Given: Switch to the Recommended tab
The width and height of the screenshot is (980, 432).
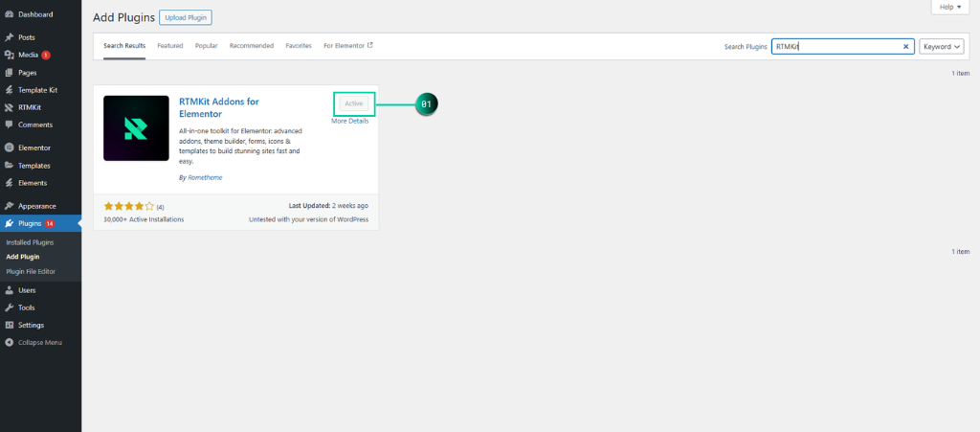Looking at the screenshot, I should [x=252, y=46].
